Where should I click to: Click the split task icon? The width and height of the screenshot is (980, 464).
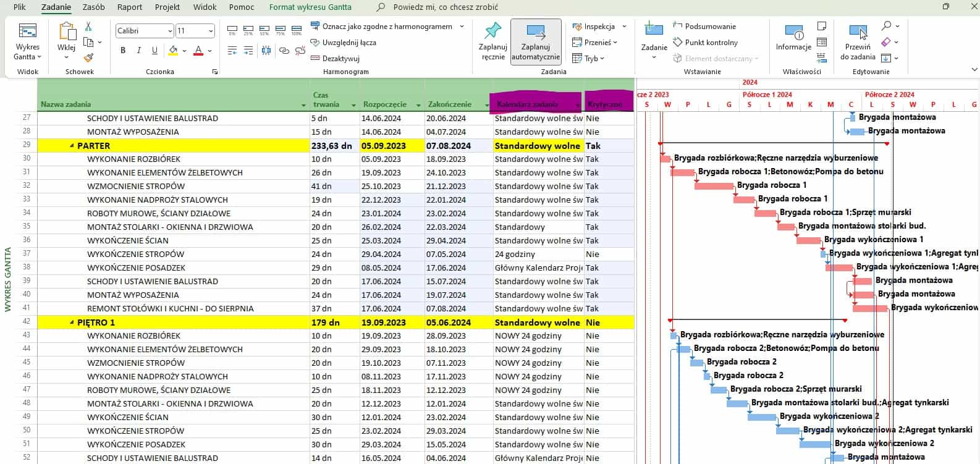click(x=266, y=51)
